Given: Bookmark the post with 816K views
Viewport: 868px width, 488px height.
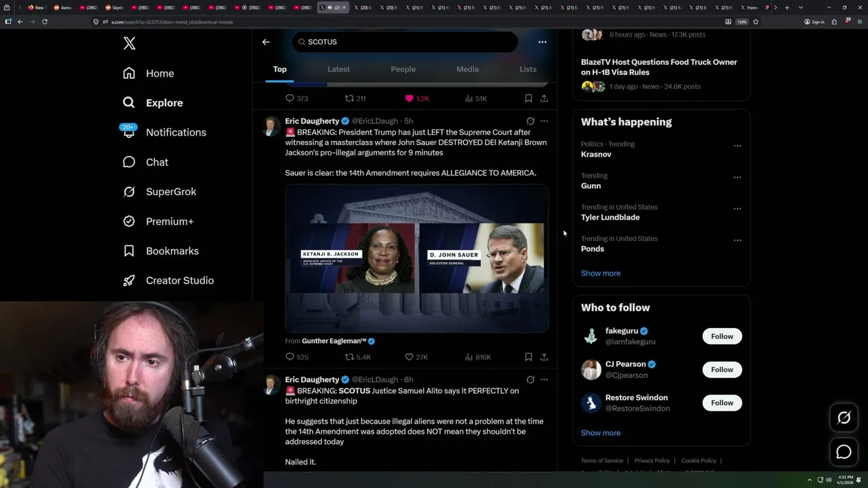Looking at the screenshot, I should pos(528,357).
